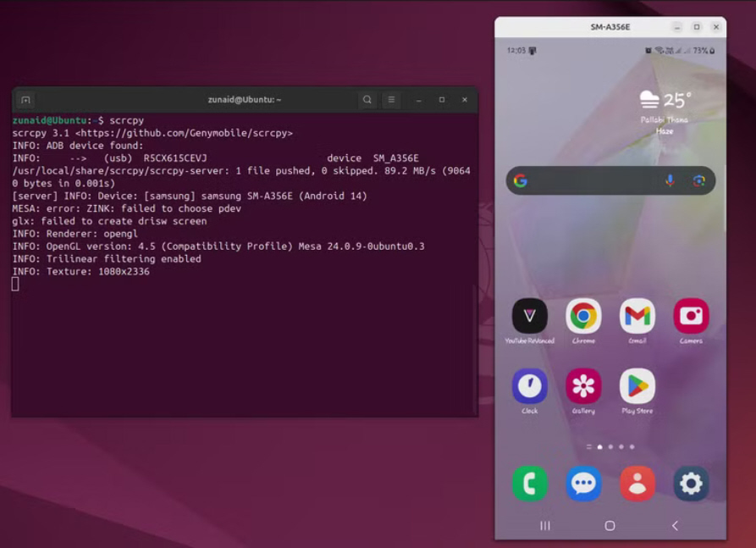Maximize the SM-A356E scrcpy window
Screen dimensions: 756x548
[697, 27]
